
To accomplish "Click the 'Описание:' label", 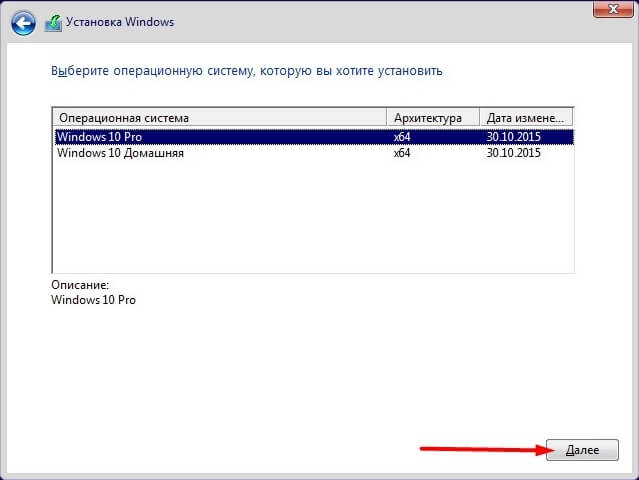I will tap(79, 285).
